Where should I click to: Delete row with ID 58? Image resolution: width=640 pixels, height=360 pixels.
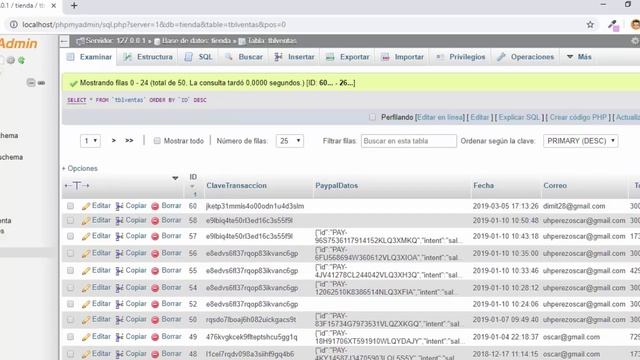(x=166, y=220)
